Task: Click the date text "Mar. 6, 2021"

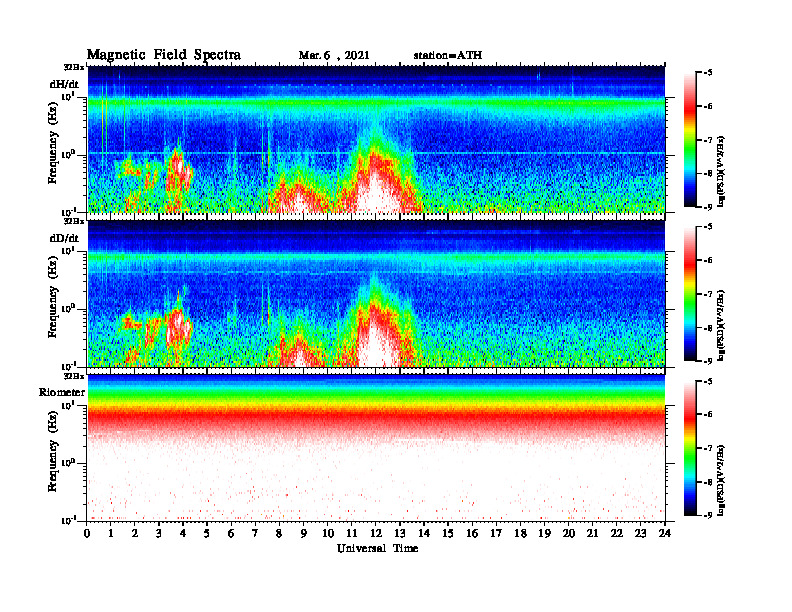Action: [334, 55]
